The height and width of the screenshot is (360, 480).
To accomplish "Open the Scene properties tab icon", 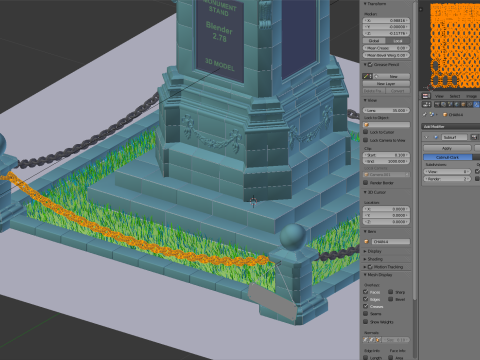I will (450, 104).
